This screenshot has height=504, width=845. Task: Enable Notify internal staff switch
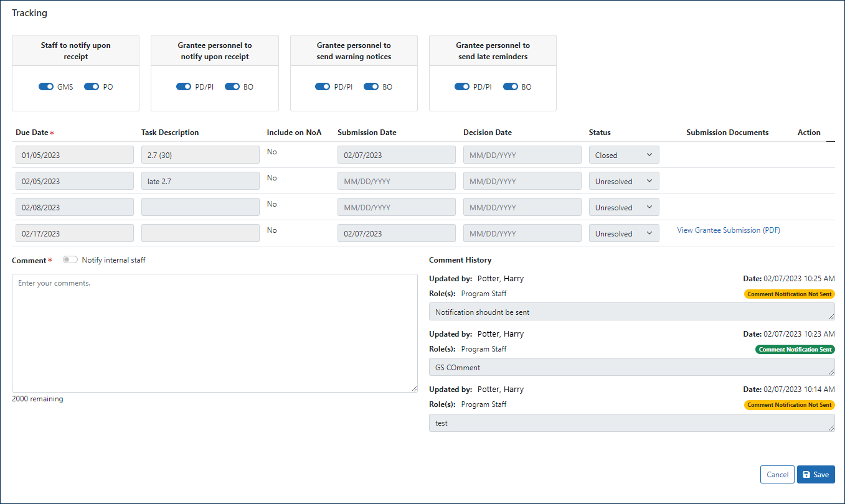(70, 260)
